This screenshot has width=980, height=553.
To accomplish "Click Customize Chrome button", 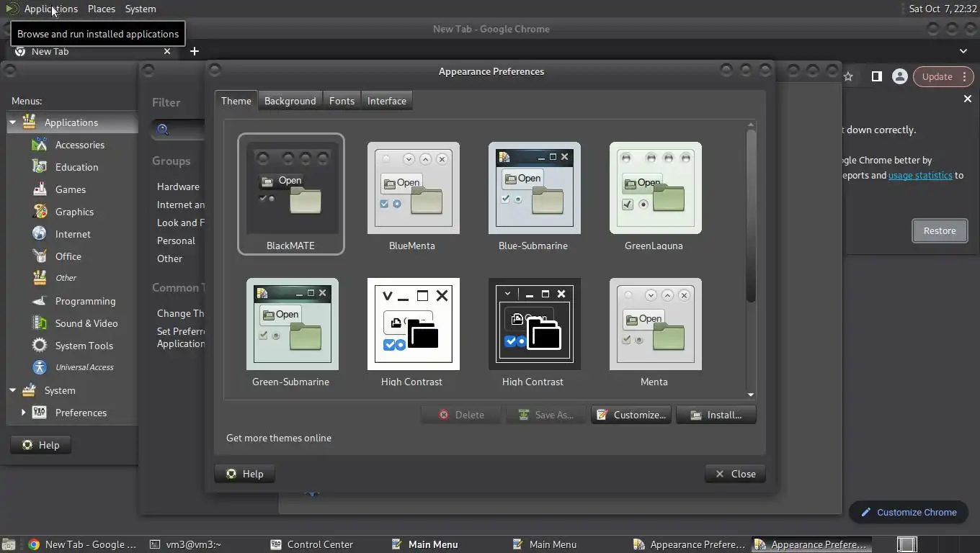I will pyautogui.click(x=908, y=512).
